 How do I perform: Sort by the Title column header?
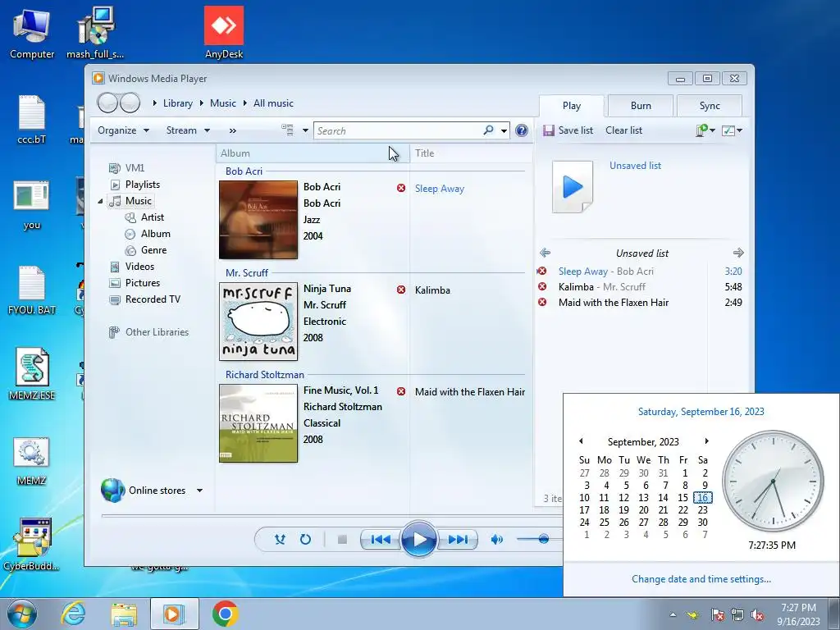click(472, 153)
